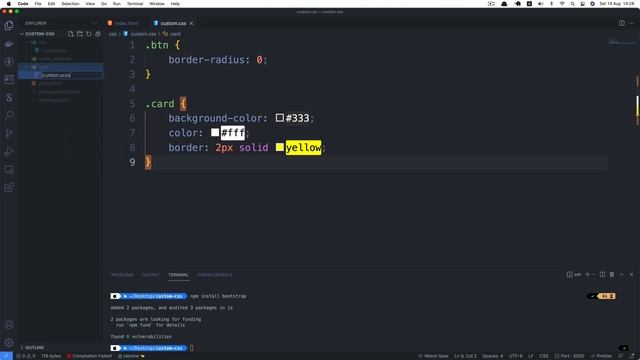This screenshot has width=640, height=360.
Task: Open the OUTPUT panel tab
Action: point(151,275)
